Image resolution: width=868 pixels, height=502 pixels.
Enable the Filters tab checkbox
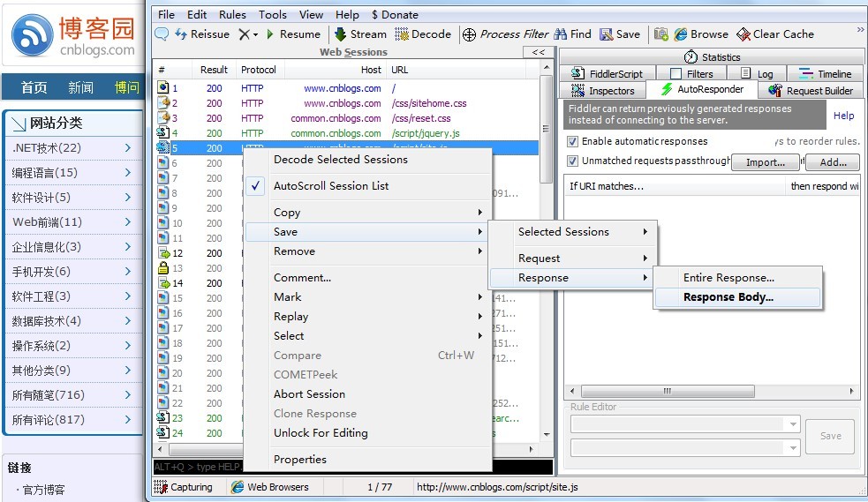coord(676,74)
